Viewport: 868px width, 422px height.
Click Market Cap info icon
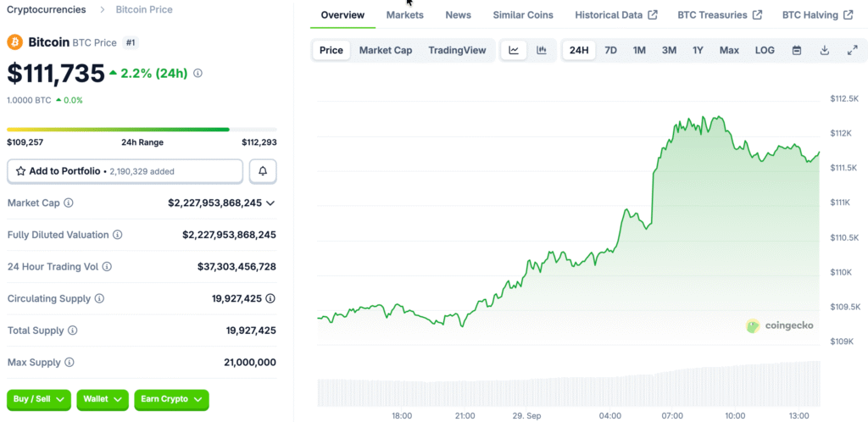(69, 203)
